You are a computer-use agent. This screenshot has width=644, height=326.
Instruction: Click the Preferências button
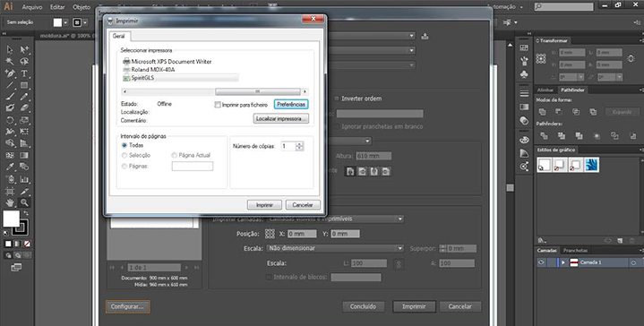[291, 105]
